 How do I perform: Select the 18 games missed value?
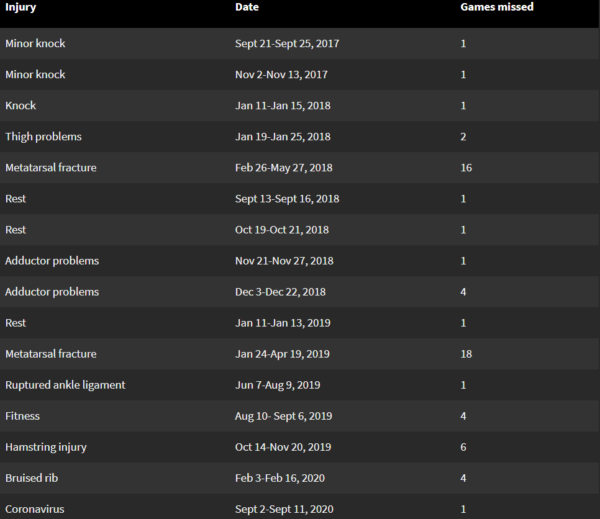tap(466, 354)
